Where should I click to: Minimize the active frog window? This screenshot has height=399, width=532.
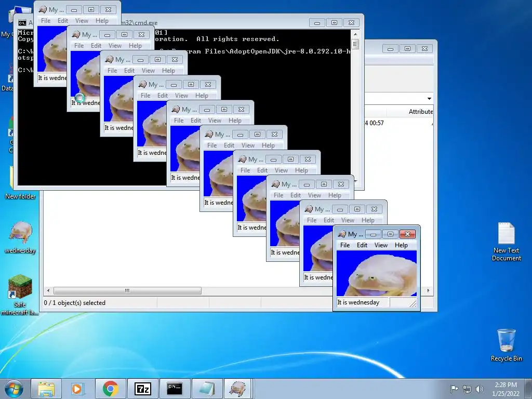point(373,234)
